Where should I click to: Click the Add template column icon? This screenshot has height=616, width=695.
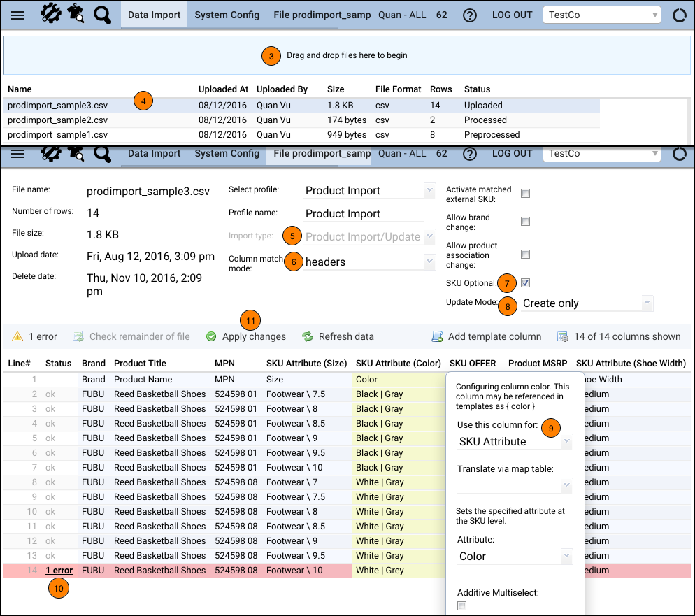(436, 336)
